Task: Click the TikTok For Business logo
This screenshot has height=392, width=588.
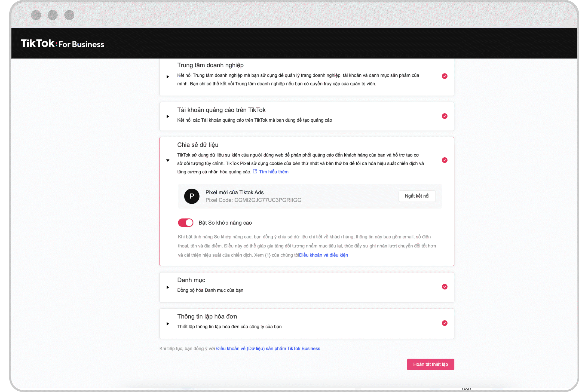Action: (x=62, y=44)
